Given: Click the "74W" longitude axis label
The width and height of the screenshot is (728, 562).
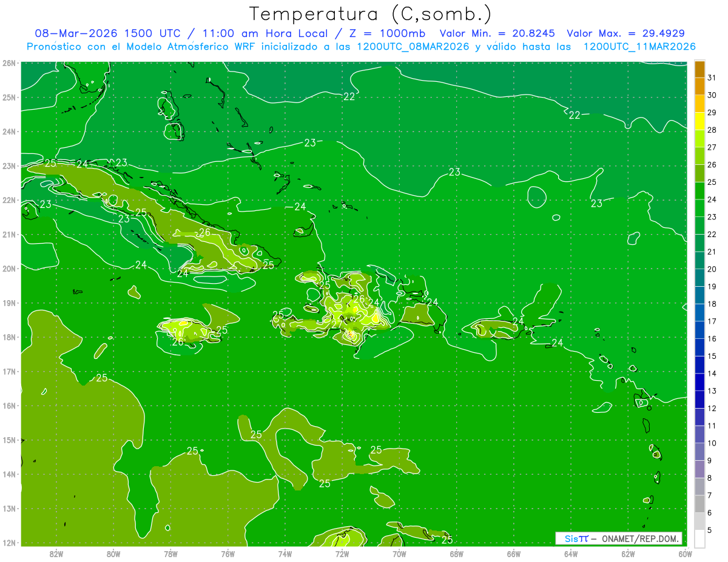Looking at the screenshot, I should coord(285,554).
